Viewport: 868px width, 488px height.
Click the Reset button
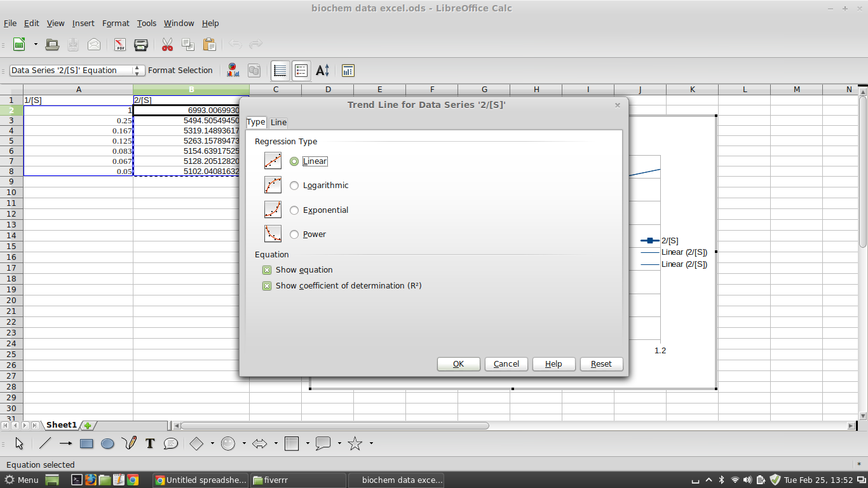600,363
